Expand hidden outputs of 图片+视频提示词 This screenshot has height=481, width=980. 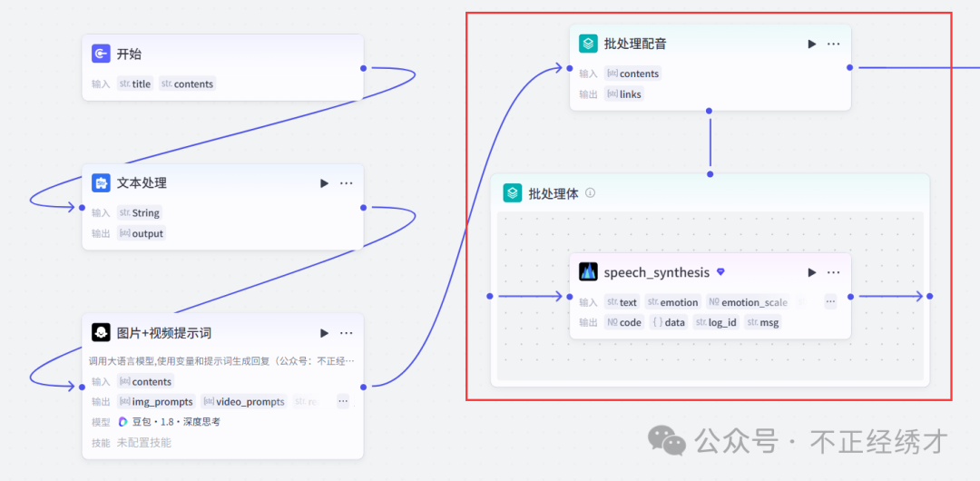(x=343, y=401)
